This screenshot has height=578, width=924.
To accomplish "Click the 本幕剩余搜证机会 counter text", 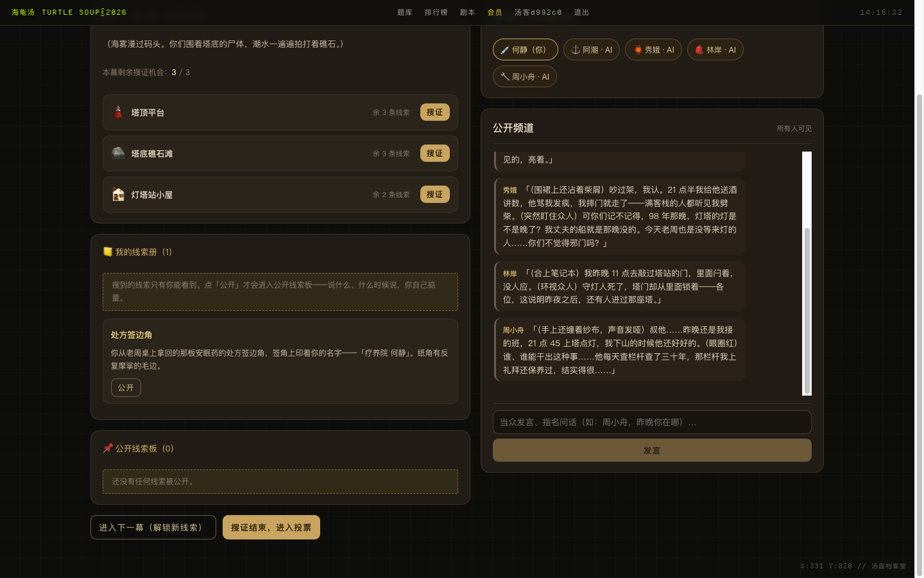I will coord(146,73).
